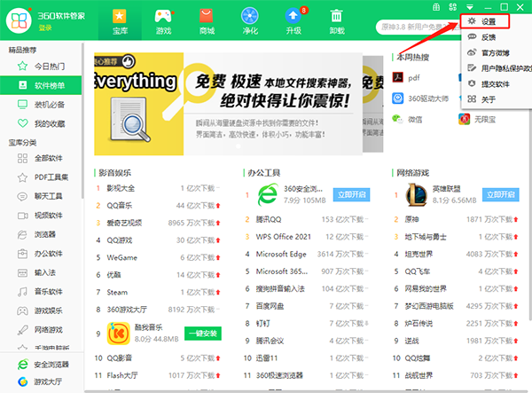Choose 反馈 in the main menu

click(x=488, y=37)
